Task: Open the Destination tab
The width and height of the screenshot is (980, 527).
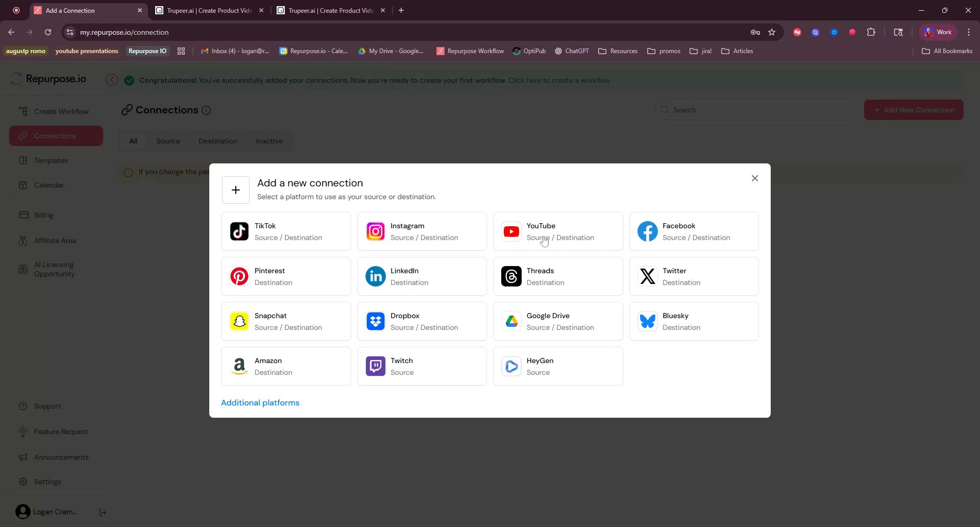Action: (218, 141)
